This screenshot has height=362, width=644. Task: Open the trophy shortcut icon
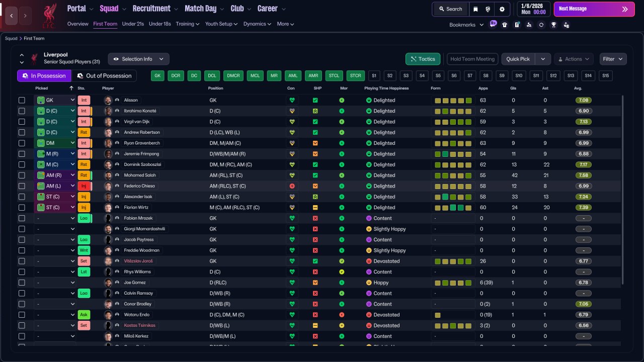point(553,25)
